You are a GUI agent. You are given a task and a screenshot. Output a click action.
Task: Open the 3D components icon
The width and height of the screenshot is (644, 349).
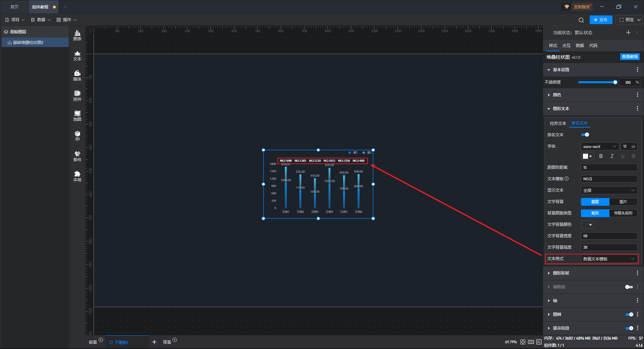coord(77,136)
